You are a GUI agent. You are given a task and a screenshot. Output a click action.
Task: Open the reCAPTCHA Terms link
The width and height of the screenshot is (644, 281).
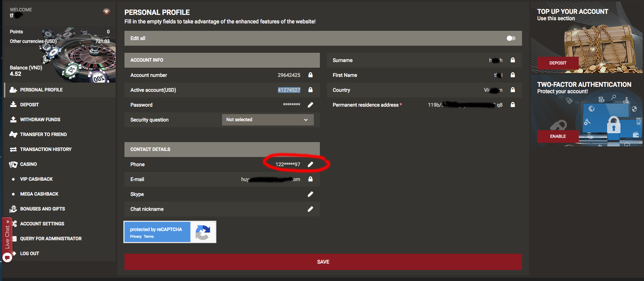tap(149, 237)
